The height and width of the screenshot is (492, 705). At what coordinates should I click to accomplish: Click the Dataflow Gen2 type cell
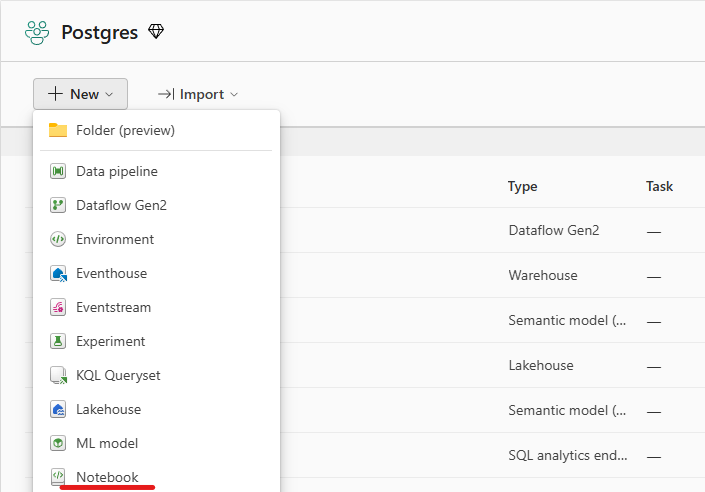553,230
